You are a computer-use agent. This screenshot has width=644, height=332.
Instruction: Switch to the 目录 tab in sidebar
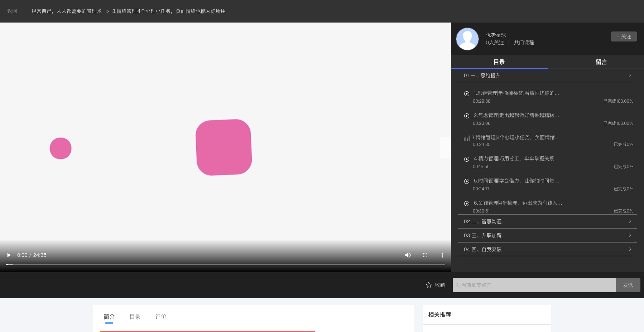[x=499, y=62]
